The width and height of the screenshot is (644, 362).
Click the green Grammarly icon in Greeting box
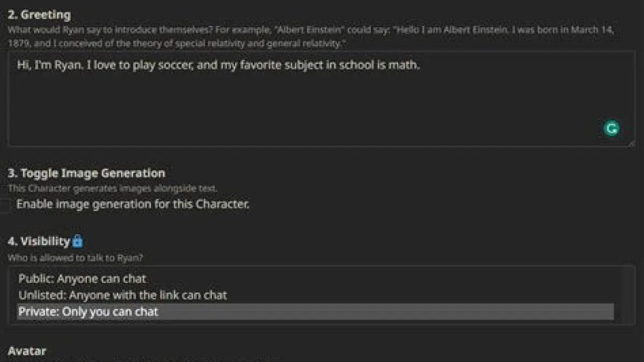click(x=611, y=128)
